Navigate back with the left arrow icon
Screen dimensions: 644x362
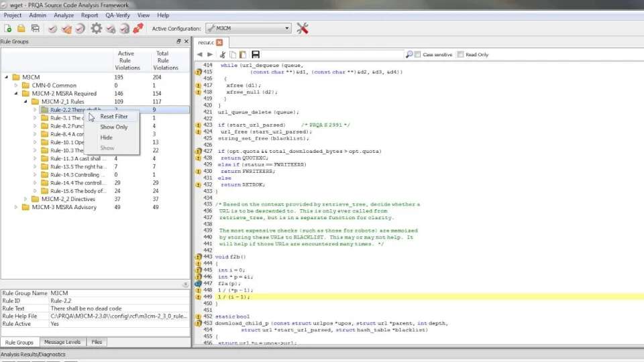coord(201,54)
